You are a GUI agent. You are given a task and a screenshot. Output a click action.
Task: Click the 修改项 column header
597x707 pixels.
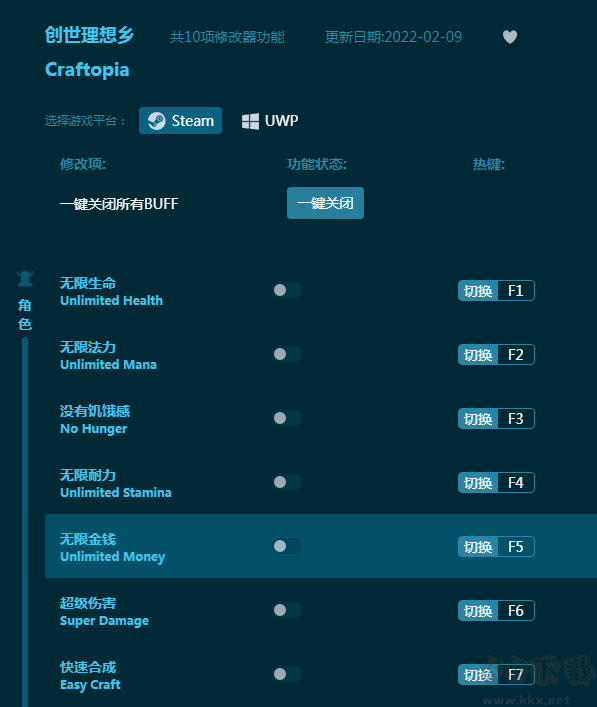point(83,164)
